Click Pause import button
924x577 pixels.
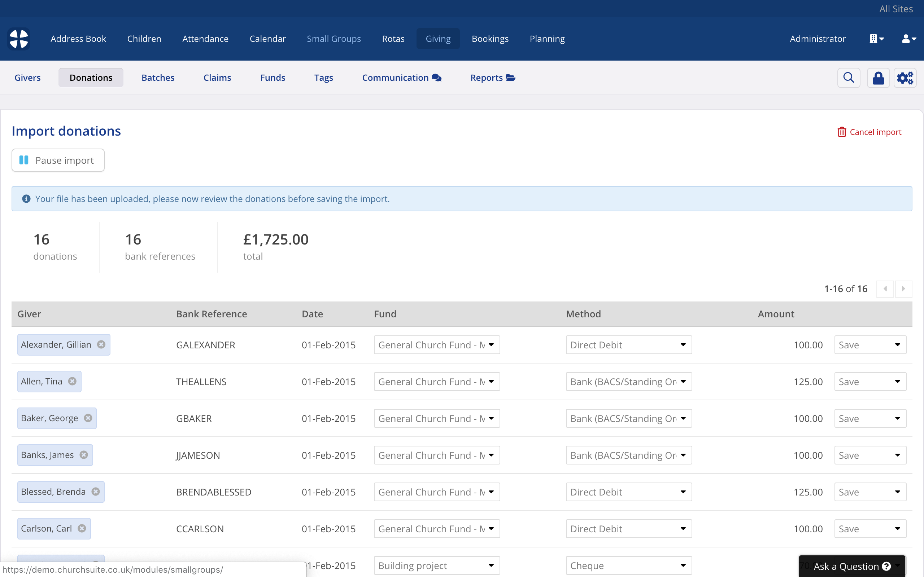click(58, 160)
